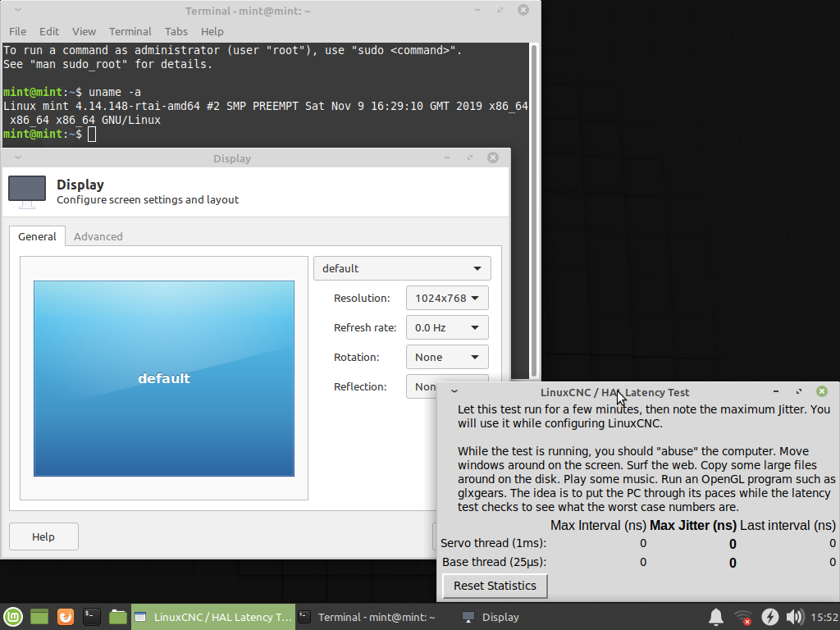
Task: Minimize the Display window
Action: 447,157
